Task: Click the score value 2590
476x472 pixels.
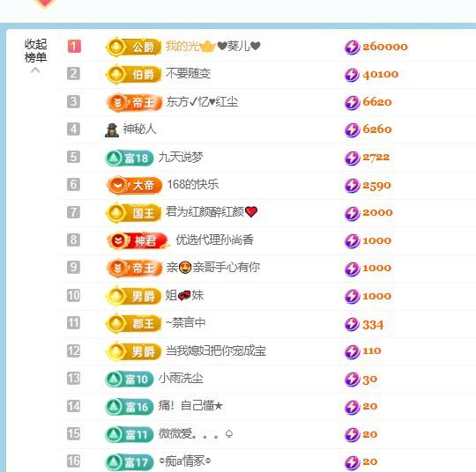Action: pos(376,186)
